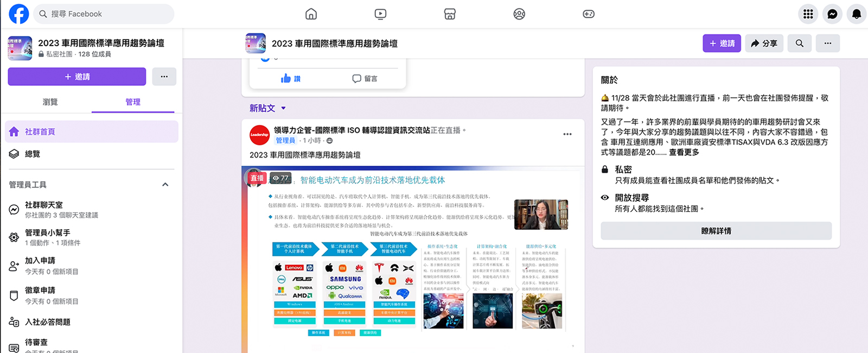868x353 pixels.
Task: Open the Watch video icon in top navigation
Action: 380,14
